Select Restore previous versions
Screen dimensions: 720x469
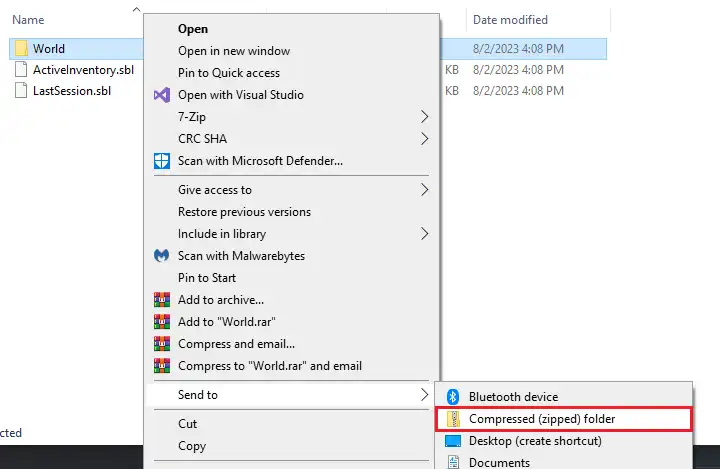click(244, 212)
